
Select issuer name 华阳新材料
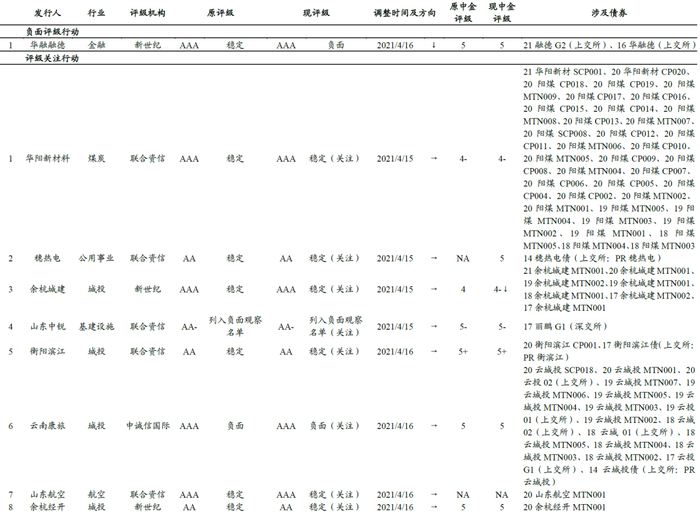coord(47,158)
